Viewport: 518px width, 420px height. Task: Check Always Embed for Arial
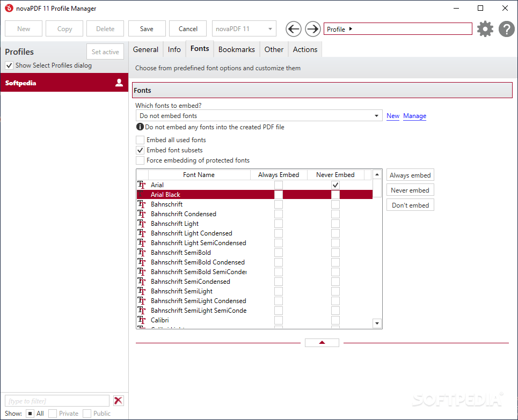point(279,185)
